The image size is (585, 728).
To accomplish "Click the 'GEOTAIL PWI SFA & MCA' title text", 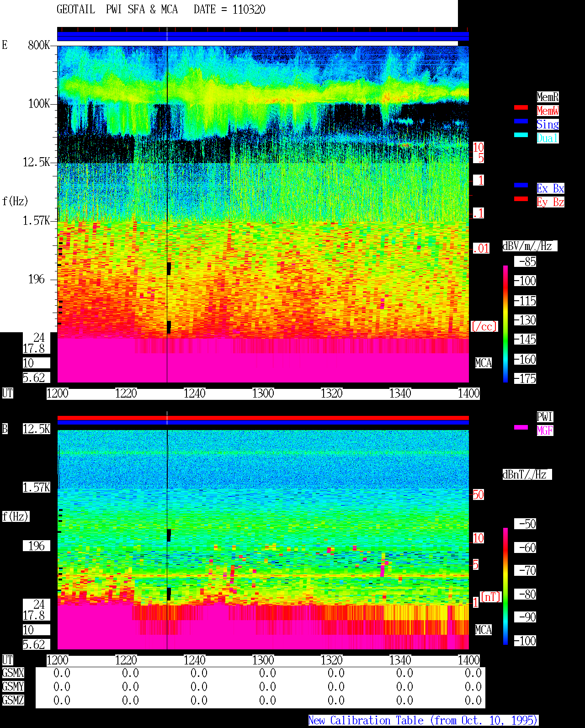I will 117,10.
